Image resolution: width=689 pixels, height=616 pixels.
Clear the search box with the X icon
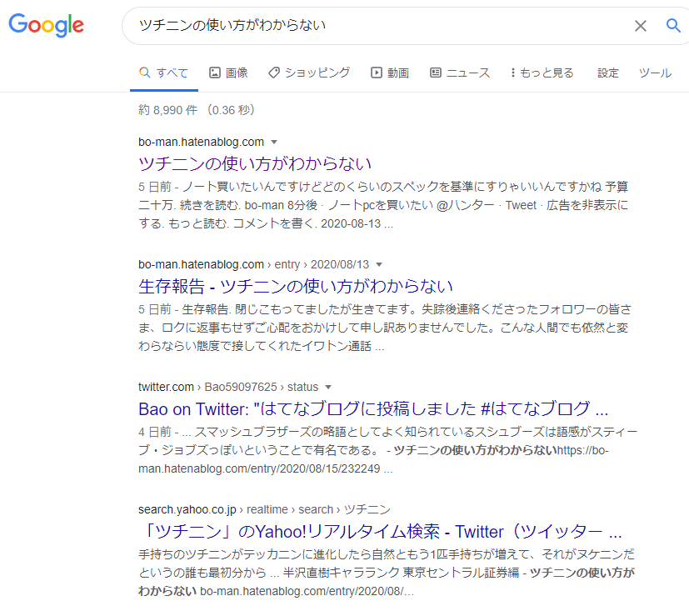click(x=640, y=26)
